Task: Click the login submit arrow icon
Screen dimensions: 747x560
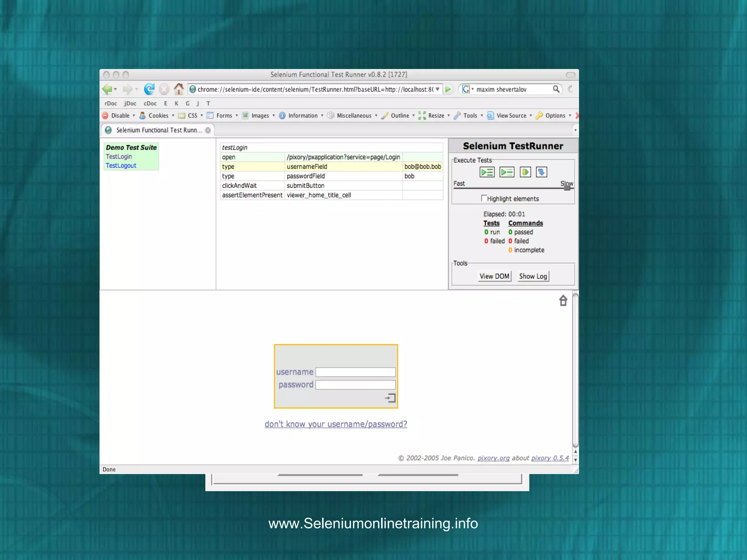Action: [390, 398]
